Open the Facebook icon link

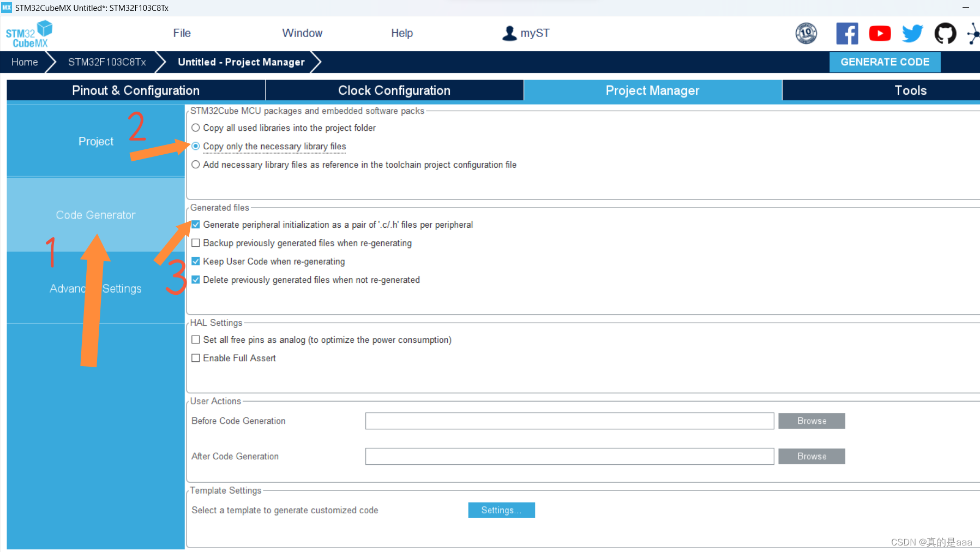[847, 33]
